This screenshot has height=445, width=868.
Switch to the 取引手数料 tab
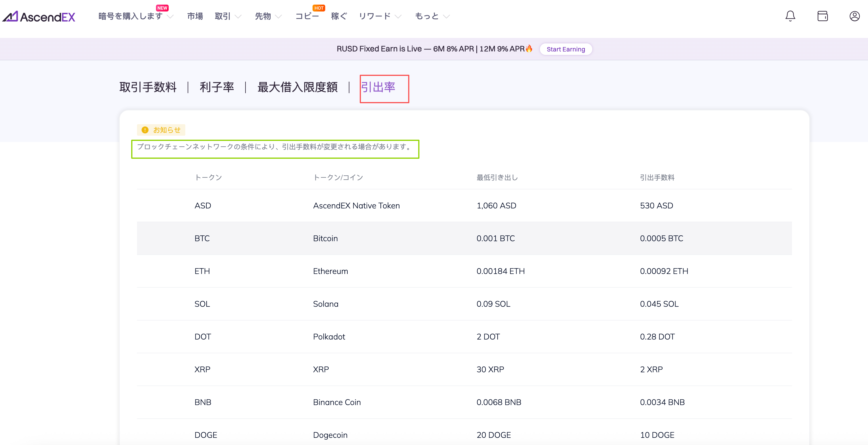pos(148,87)
